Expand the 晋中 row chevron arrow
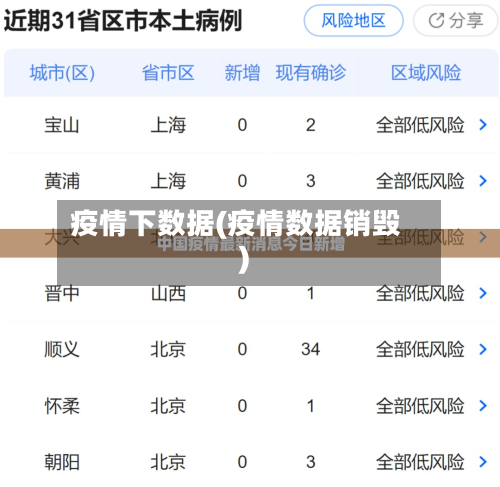Viewport: 500px width, 487px height. coord(483,293)
